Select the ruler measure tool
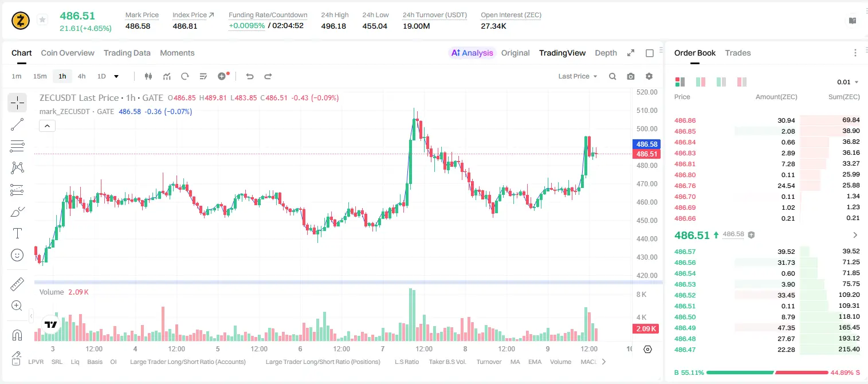This screenshot has width=868, height=384. click(x=17, y=284)
